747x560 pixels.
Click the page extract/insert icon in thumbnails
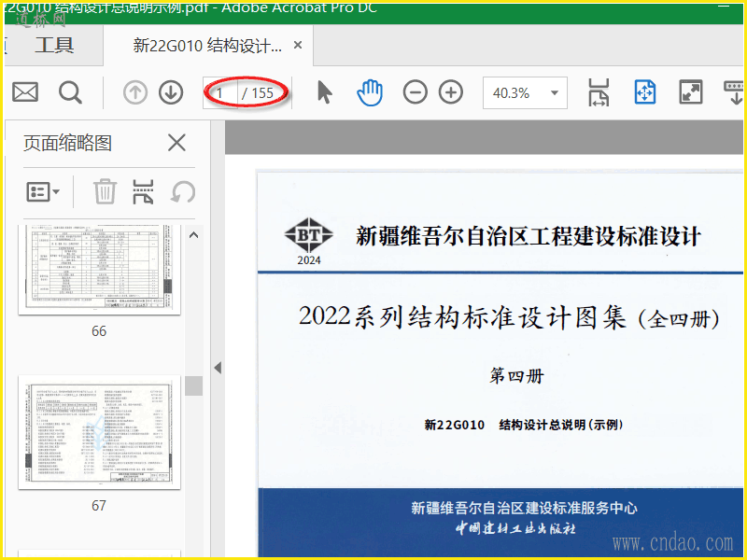[x=143, y=192]
